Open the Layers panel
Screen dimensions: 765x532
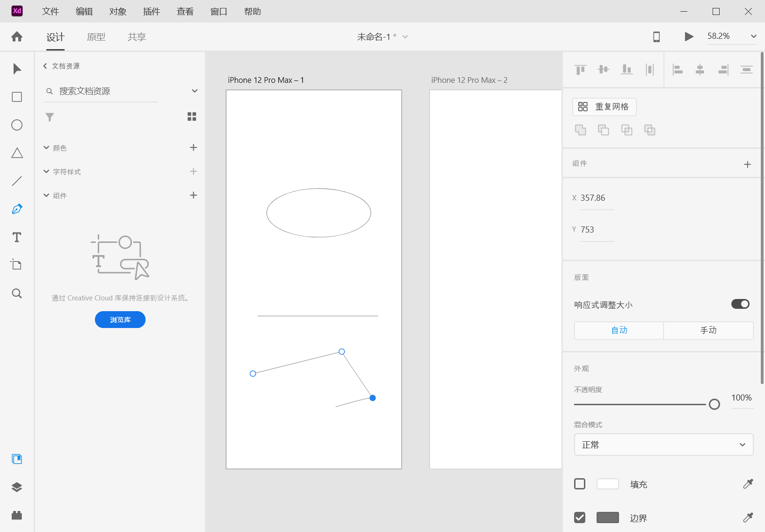(17, 487)
